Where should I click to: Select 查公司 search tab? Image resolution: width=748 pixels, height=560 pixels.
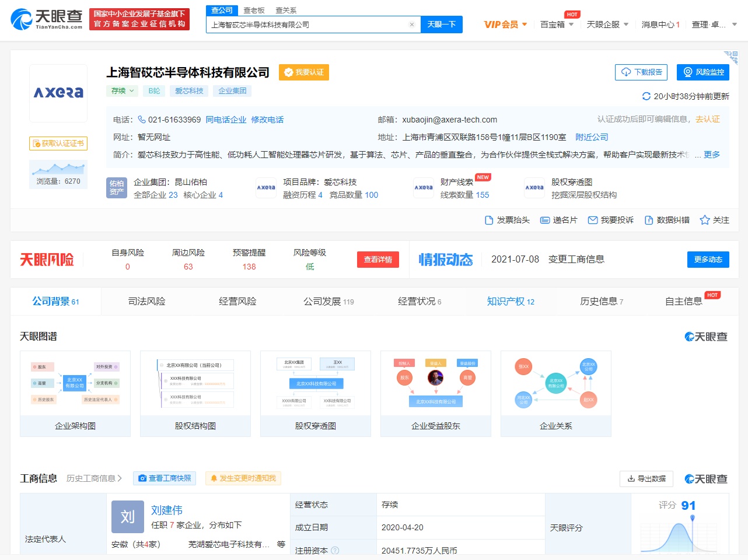pyautogui.click(x=222, y=10)
